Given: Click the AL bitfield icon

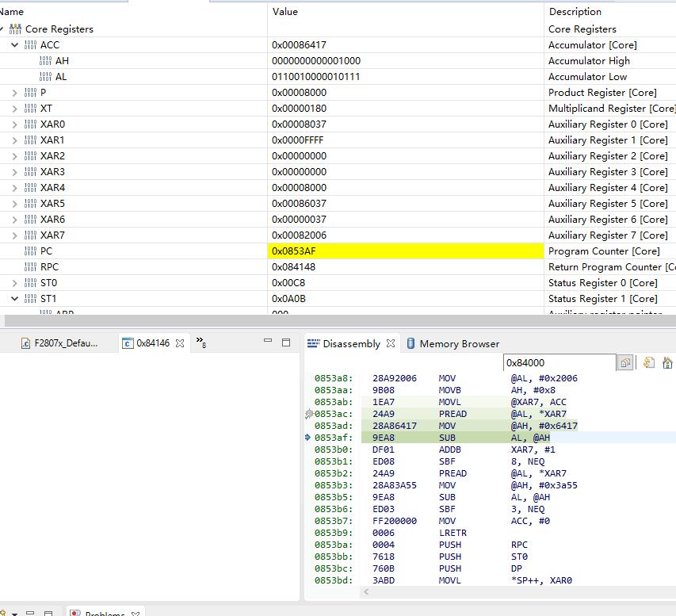Looking at the screenshot, I should coord(46,77).
